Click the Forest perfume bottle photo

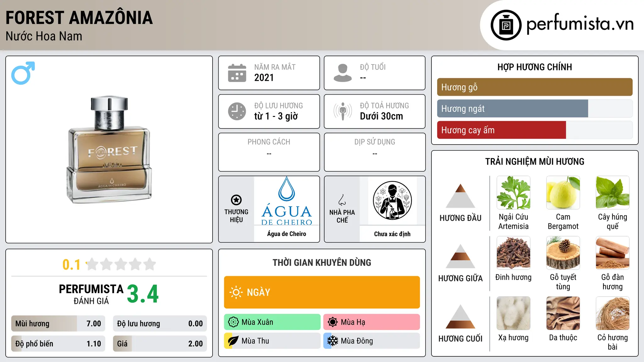click(109, 150)
